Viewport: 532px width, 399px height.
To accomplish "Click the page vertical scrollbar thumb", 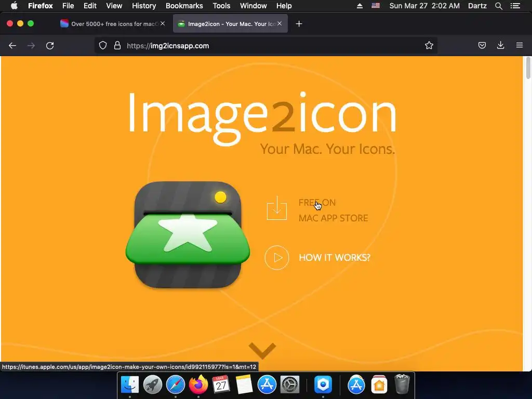I will point(528,68).
